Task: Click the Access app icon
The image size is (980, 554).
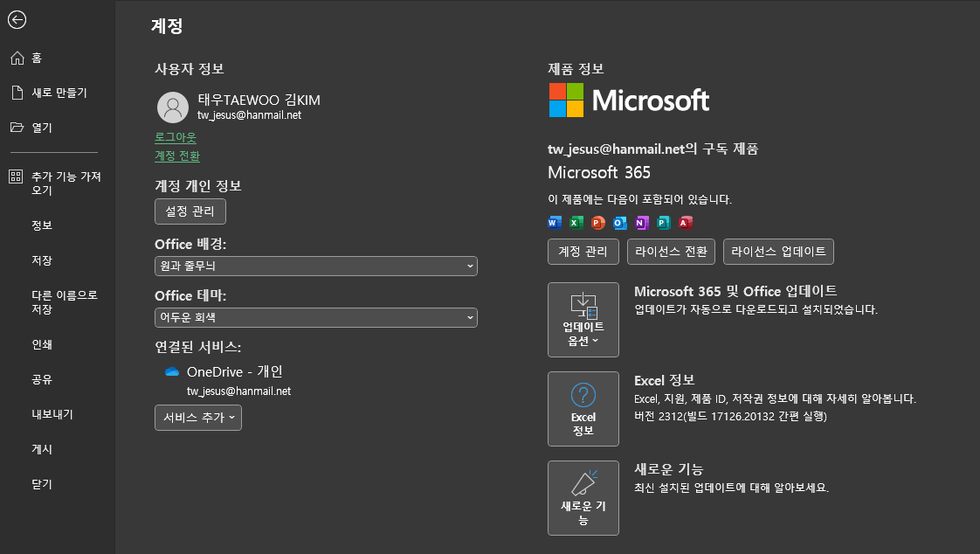Action: pos(686,223)
